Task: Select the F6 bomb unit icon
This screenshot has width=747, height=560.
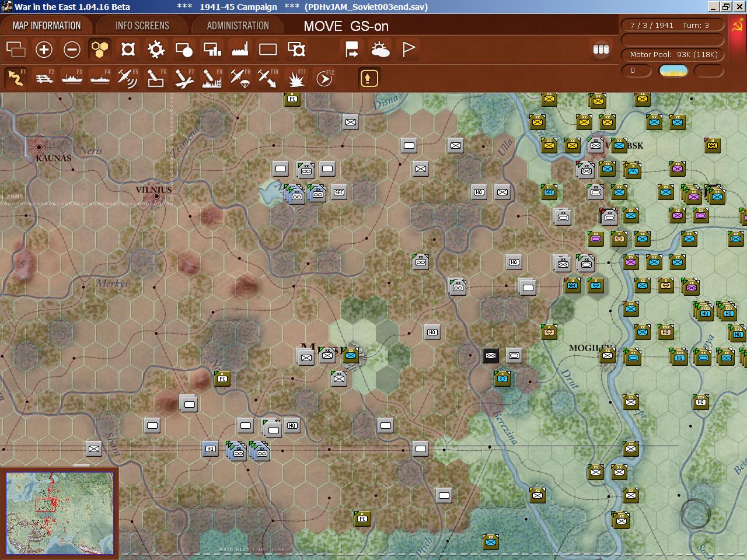Action: 156,78
